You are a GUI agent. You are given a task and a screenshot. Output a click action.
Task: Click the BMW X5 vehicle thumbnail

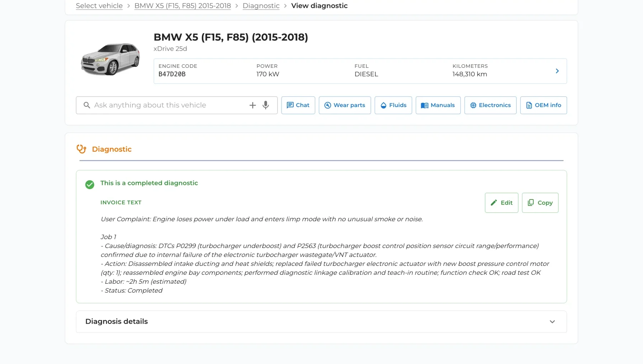pyautogui.click(x=110, y=59)
